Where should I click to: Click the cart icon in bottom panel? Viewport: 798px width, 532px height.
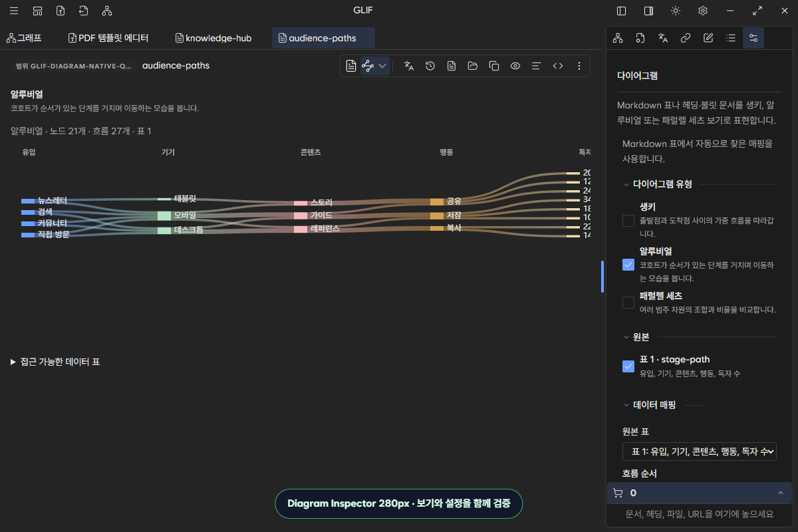click(x=618, y=493)
